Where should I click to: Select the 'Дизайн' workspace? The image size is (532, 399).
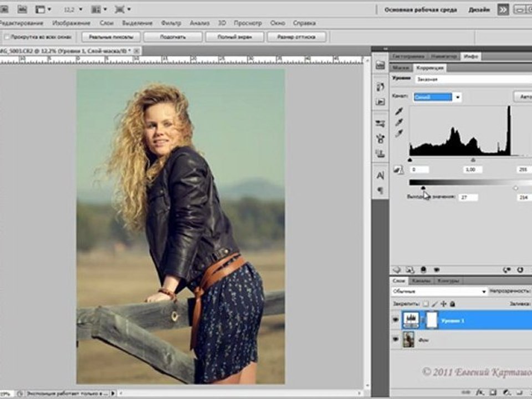click(x=479, y=10)
